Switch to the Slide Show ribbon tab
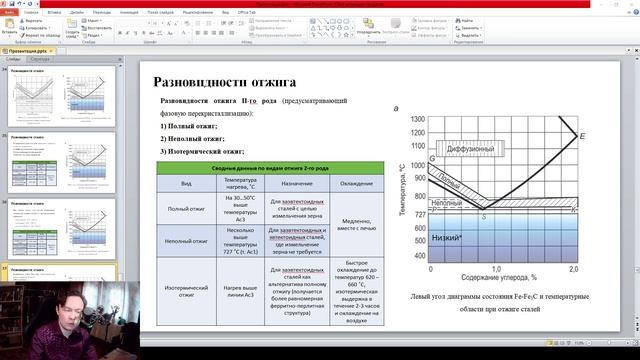This screenshot has height=360, width=640. (x=160, y=13)
